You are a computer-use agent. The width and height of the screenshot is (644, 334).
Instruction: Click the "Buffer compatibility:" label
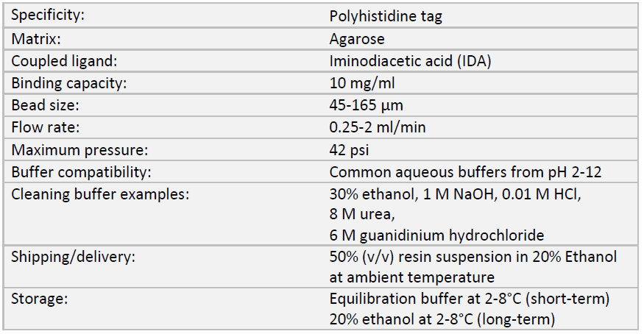(82, 173)
